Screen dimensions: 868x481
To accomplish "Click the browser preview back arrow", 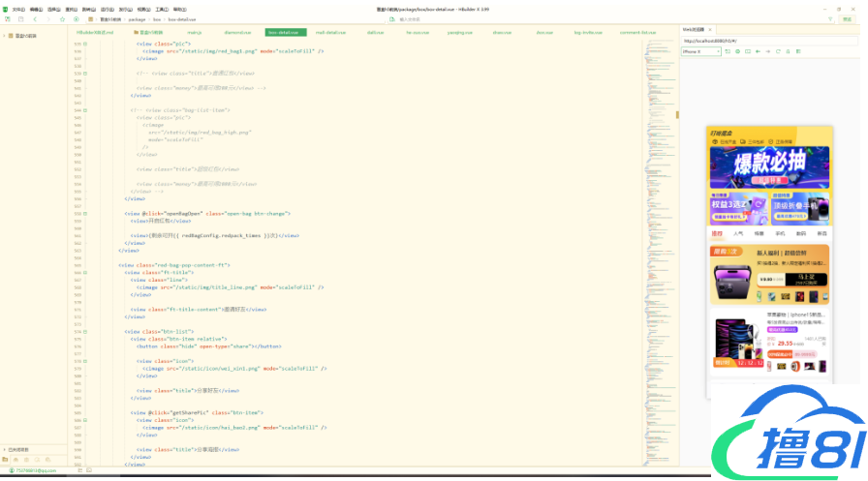I will pyautogui.click(x=757, y=51).
